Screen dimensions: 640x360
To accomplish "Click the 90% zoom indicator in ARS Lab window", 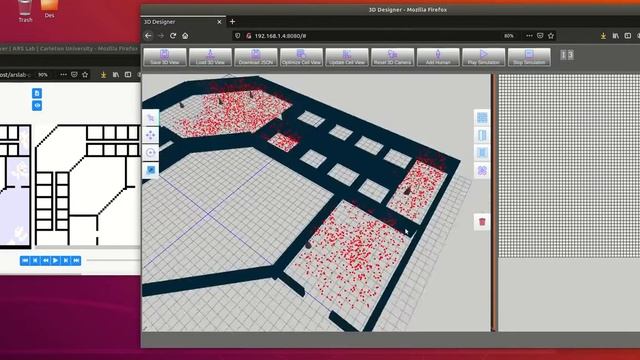I will (x=42, y=75).
